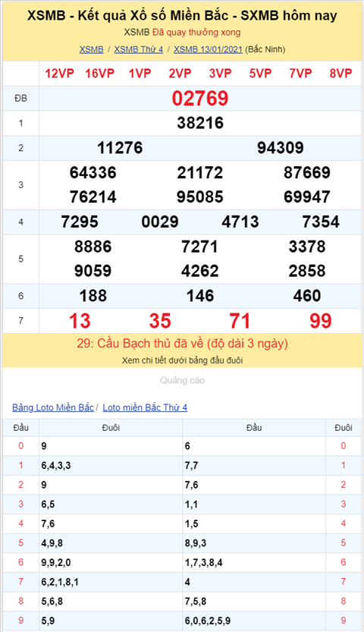Select first prize number 38216
This screenshot has width=364, height=632.
200,123
